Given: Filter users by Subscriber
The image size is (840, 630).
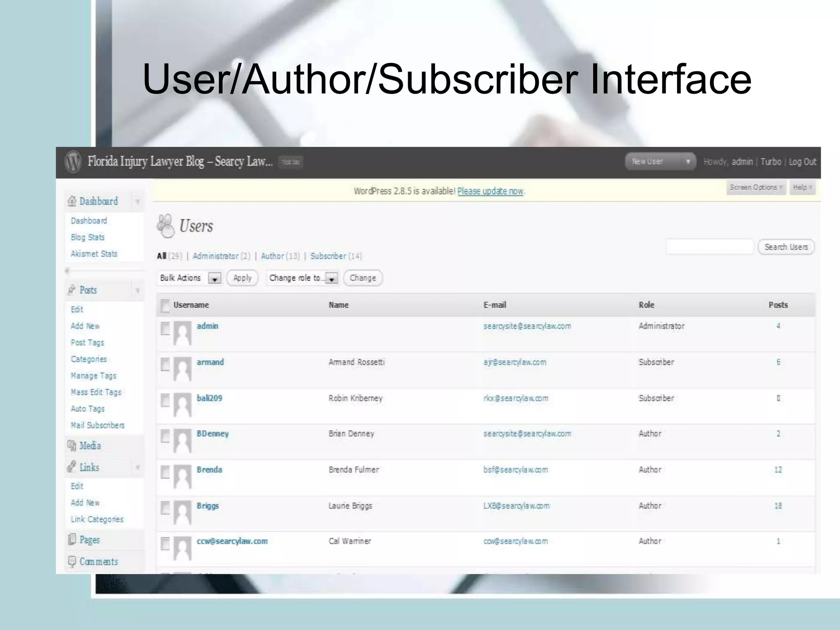Looking at the screenshot, I should (328, 256).
